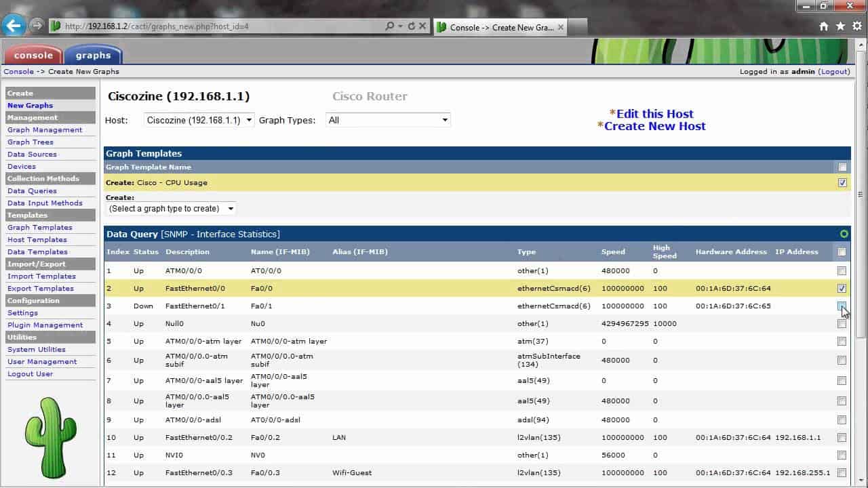The width and height of the screenshot is (868, 488).
Task: Click the forward navigation arrow
Action: [x=35, y=25]
